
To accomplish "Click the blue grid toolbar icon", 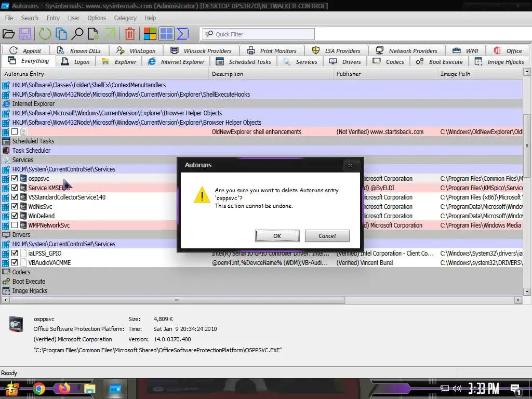I will pyautogui.click(x=166, y=34).
